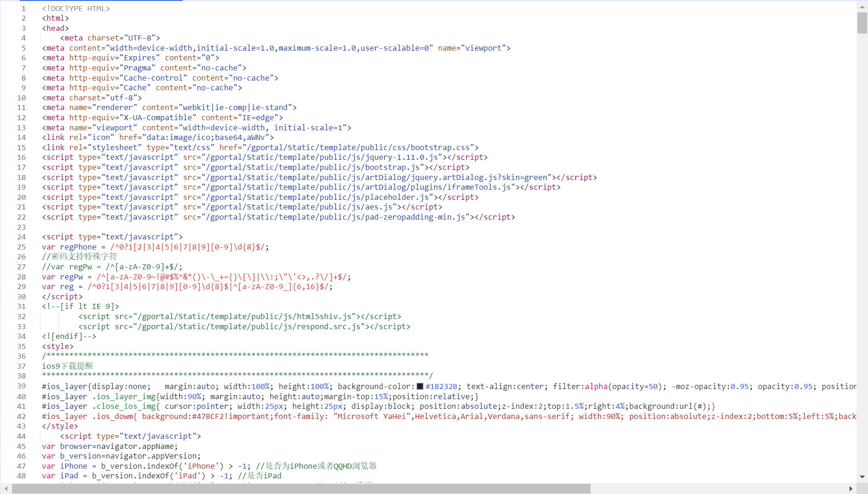Click the scroll down arrow of vertical scrollbar
868x494 pixels.
click(x=862, y=477)
